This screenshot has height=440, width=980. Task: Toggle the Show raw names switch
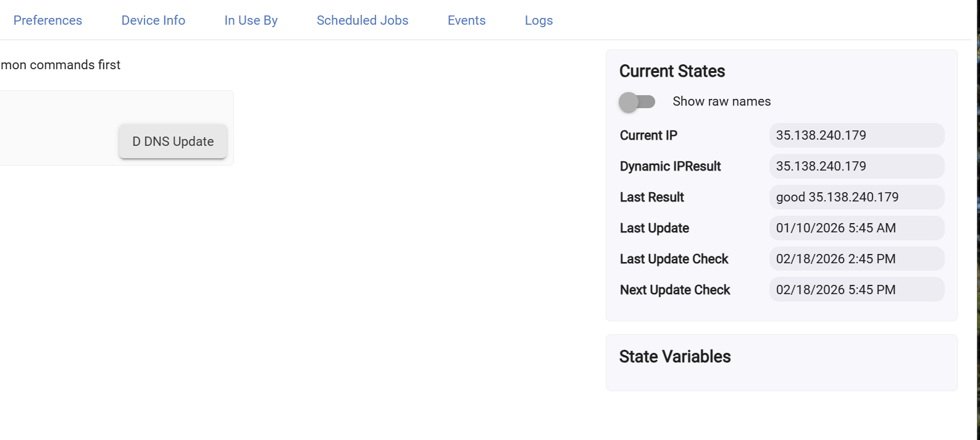[637, 101]
